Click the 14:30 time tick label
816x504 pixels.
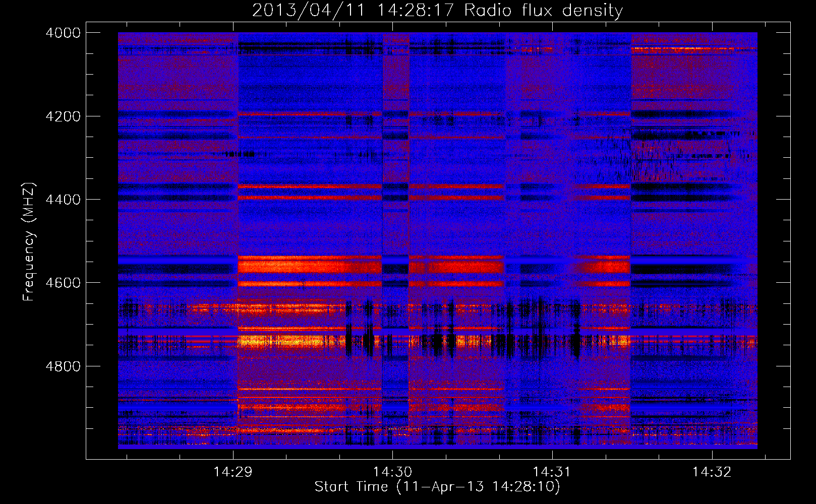[392, 472]
